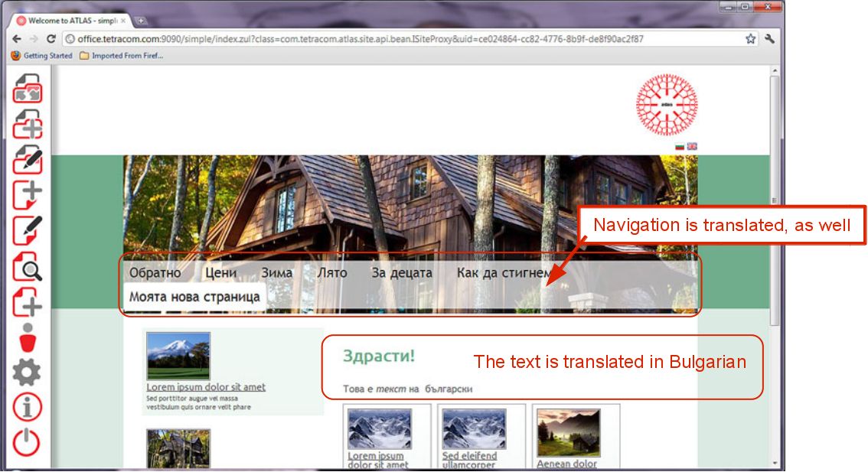Click the browser address bar URL
Screen dimensions: 868x472
pos(360,39)
